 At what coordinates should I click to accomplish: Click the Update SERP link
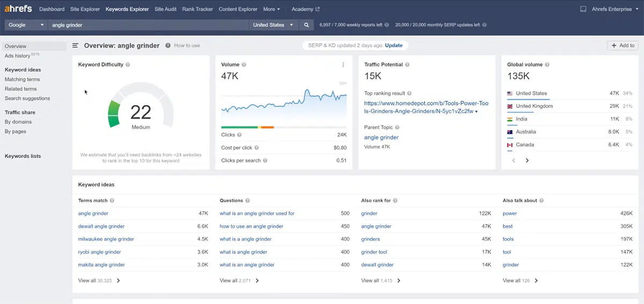(393, 46)
